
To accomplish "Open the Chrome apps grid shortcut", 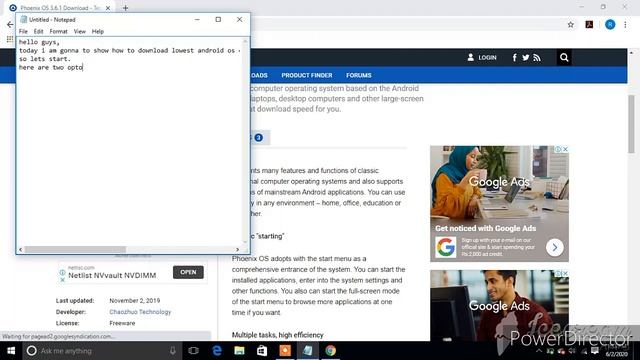I will (10, 39).
